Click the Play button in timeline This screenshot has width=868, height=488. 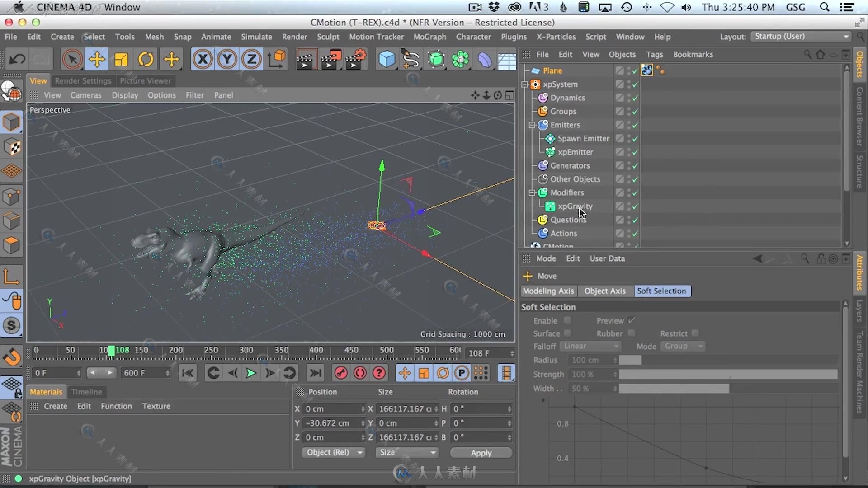[x=251, y=372]
